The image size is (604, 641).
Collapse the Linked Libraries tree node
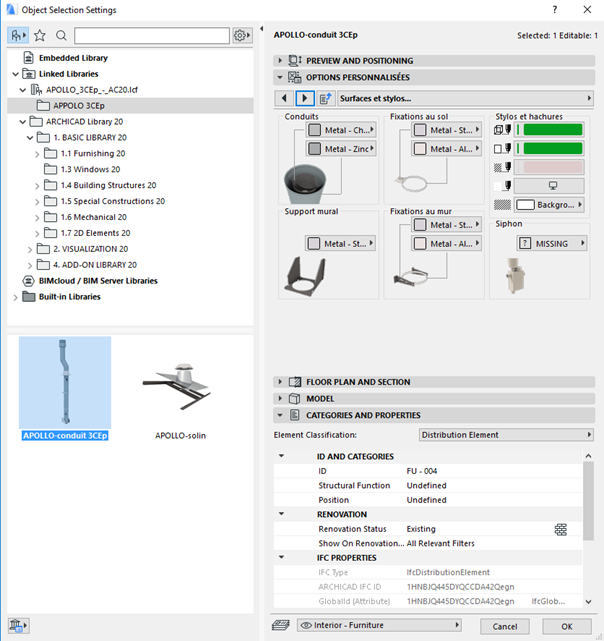[x=15, y=73]
